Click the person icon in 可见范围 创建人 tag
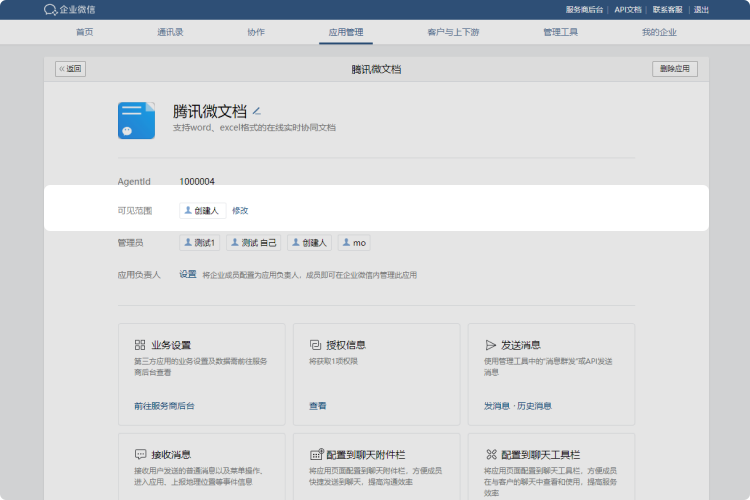Image resolution: width=750 pixels, height=500 pixels. pyautogui.click(x=188, y=210)
